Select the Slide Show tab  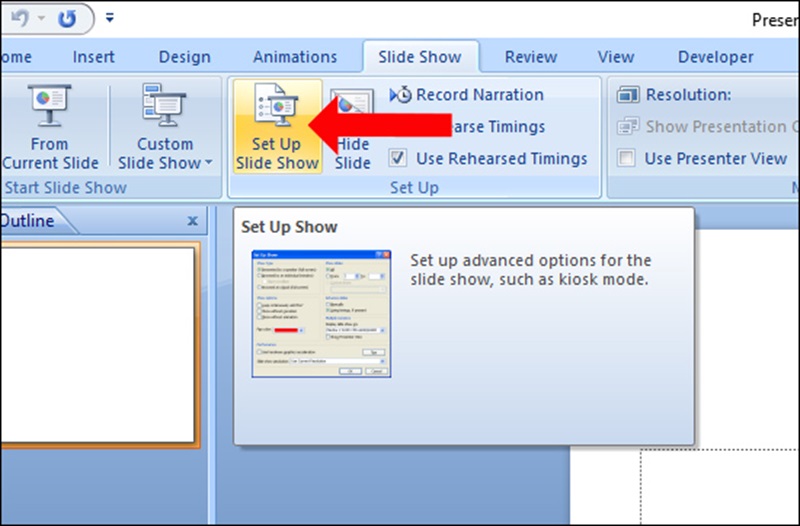pyautogui.click(x=420, y=57)
